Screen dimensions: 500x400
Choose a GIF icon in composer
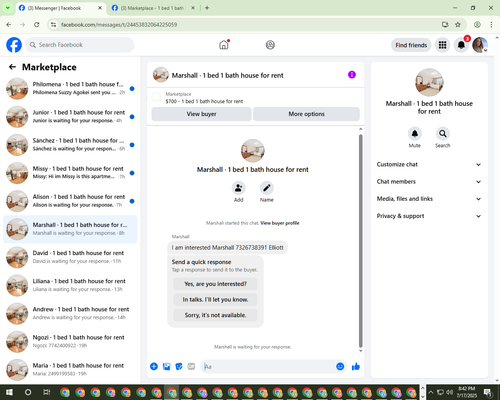[x=191, y=366]
